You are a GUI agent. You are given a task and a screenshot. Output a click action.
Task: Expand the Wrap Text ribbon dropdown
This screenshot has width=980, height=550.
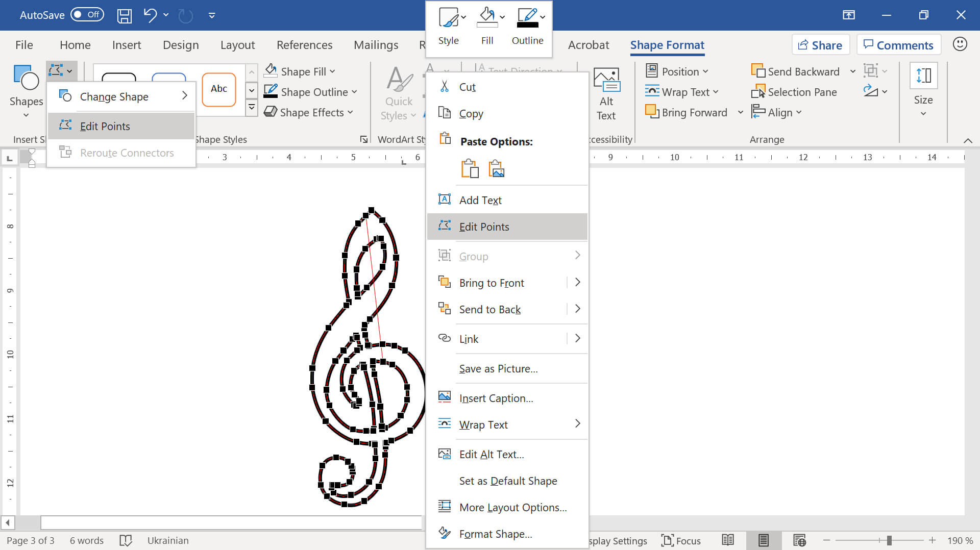coord(715,92)
